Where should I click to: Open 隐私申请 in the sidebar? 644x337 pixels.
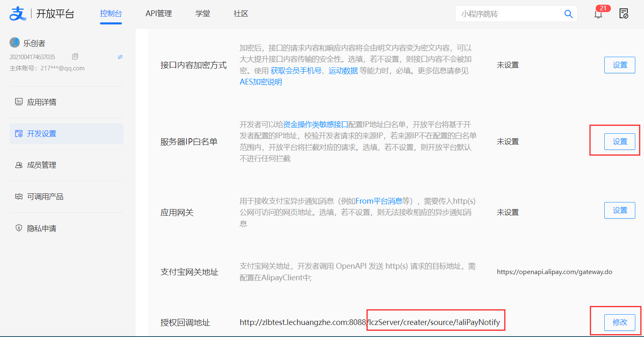(41, 229)
